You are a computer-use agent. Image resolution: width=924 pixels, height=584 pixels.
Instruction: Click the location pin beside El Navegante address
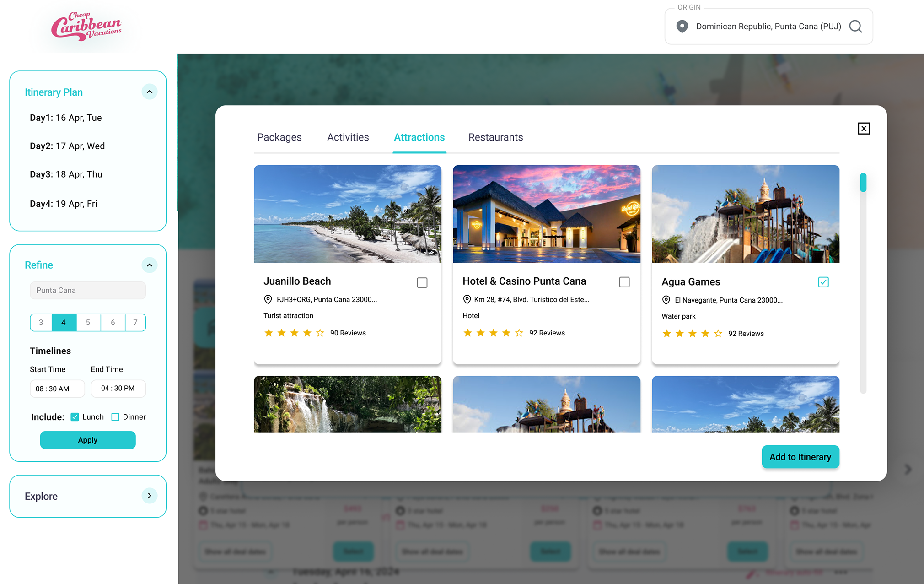coord(666,300)
